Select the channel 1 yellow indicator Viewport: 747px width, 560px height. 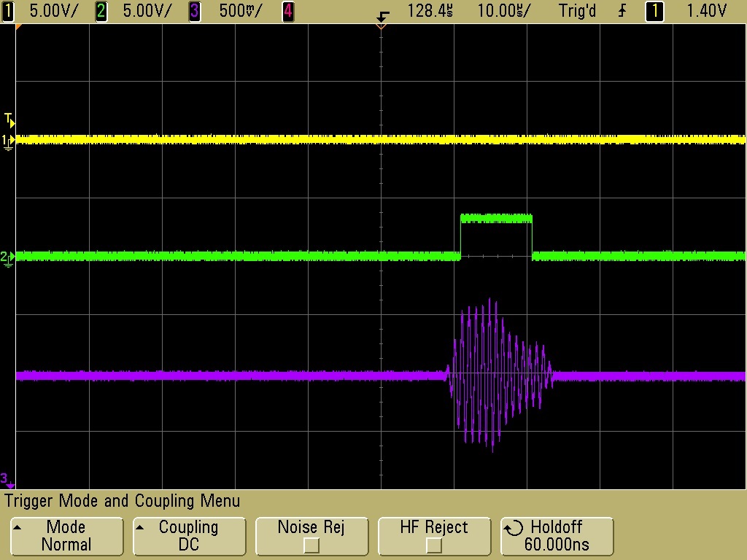(x=7, y=11)
